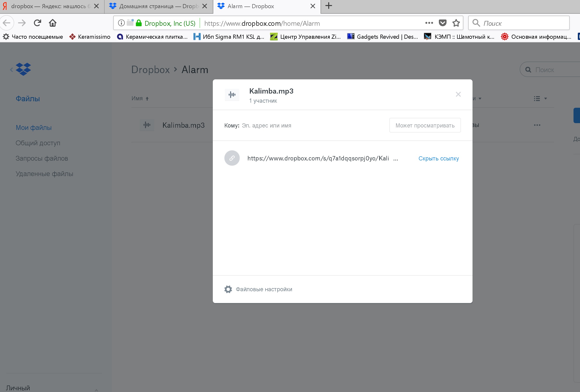Viewport: 580px width, 392px height.
Task: Expand the list view options dropdown
Action: [x=540, y=99]
